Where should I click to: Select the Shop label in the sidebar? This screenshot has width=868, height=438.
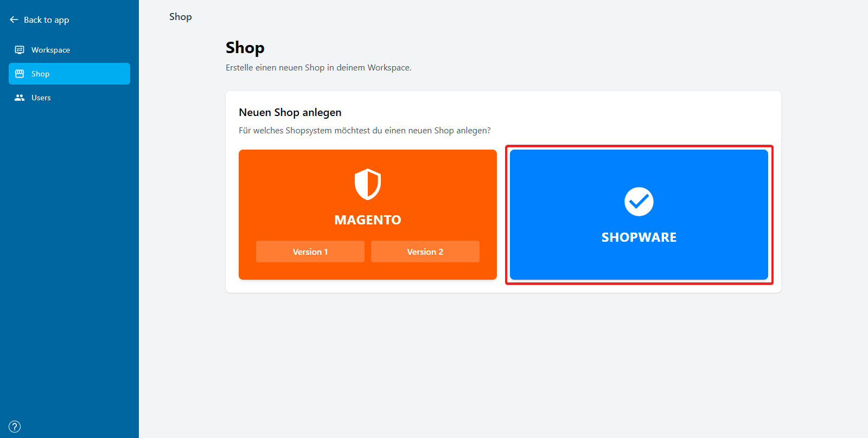[x=40, y=74]
